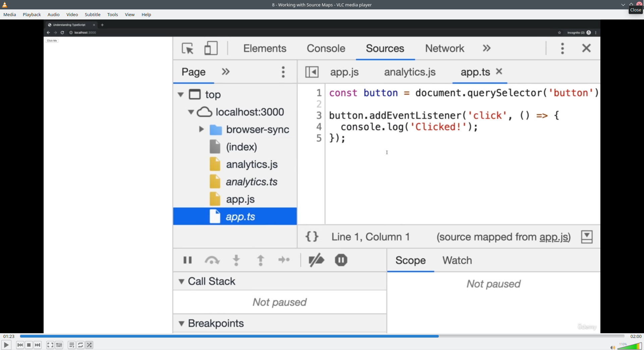Toggle the deactivate breakpoints icon in the debugger

[x=316, y=260]
